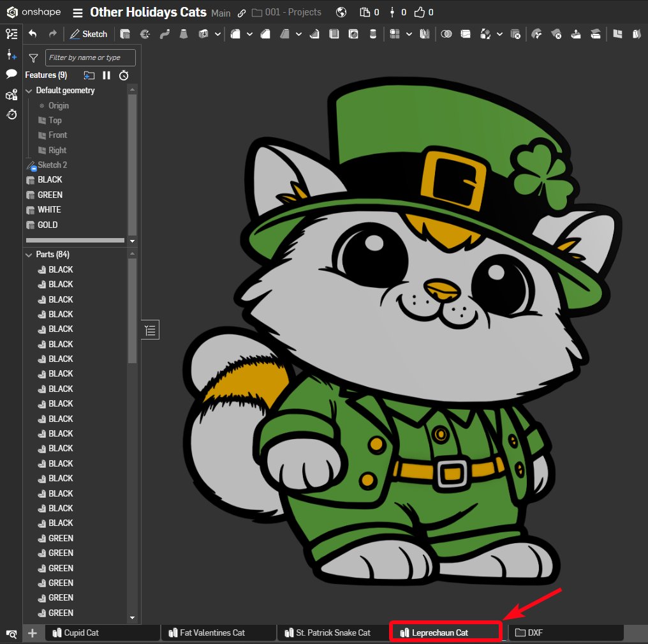
Task: Open the insert/configuration sidebar icon
Action: click(11, 54)
